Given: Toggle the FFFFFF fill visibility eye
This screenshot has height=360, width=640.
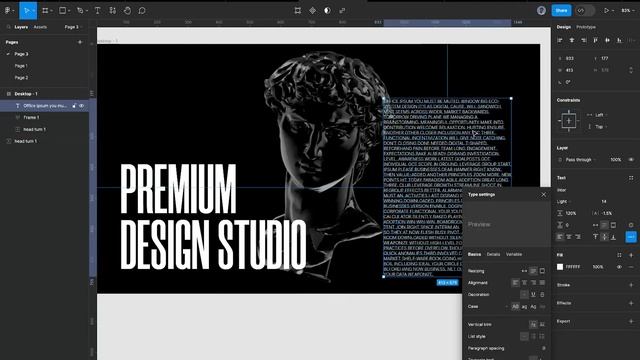Looking at the screenshot, I should pyautogui.click(x=619, y=267).
